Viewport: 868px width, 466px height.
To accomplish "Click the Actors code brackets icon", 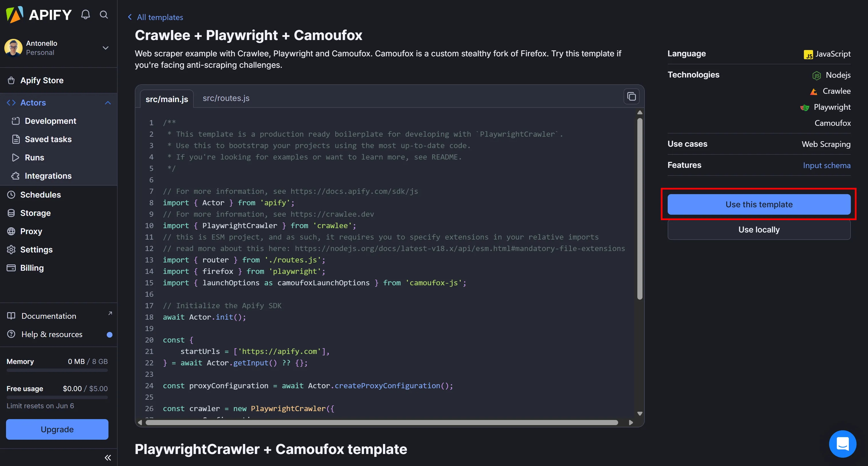I will (x=11, y=103).
